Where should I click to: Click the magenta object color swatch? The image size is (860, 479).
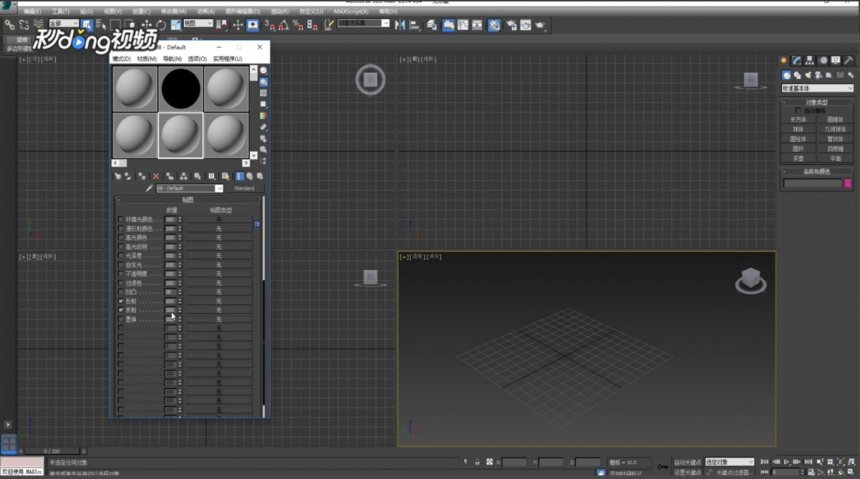click(847, 183)
